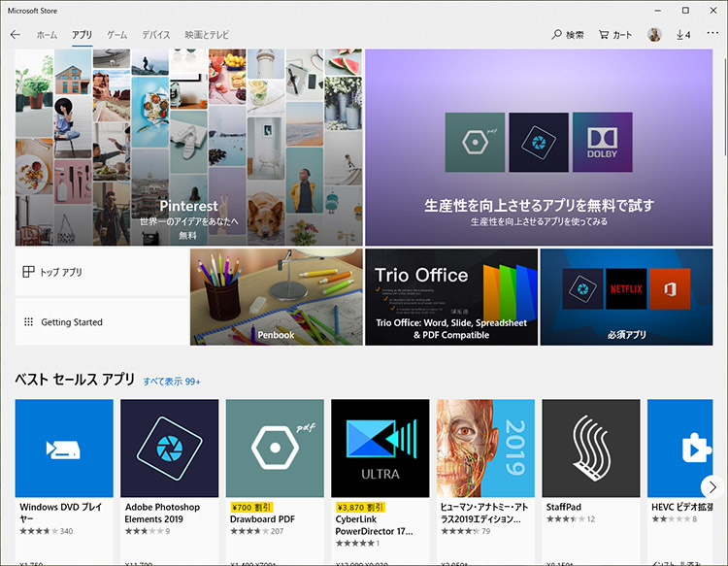Switch to the ホーム tab

click(47, 35)
